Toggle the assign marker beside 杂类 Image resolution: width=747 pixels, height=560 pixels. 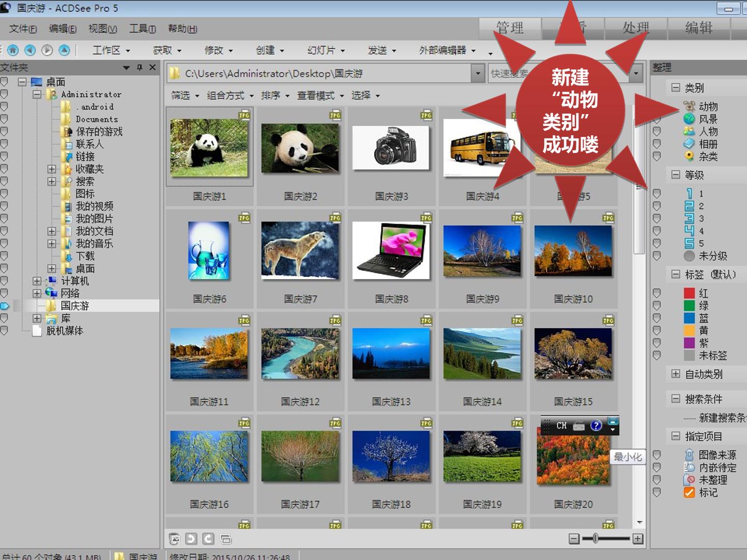(657, 156)
